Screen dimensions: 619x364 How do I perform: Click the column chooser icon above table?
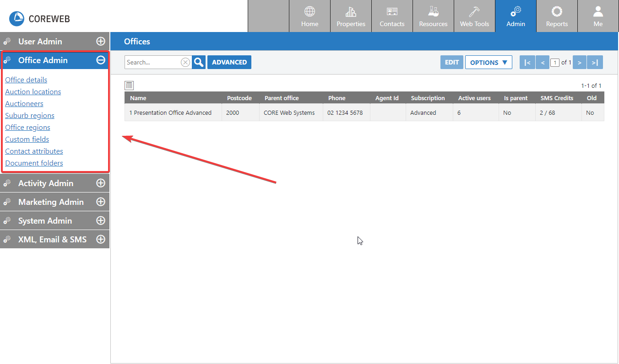[x=129, y=86]
